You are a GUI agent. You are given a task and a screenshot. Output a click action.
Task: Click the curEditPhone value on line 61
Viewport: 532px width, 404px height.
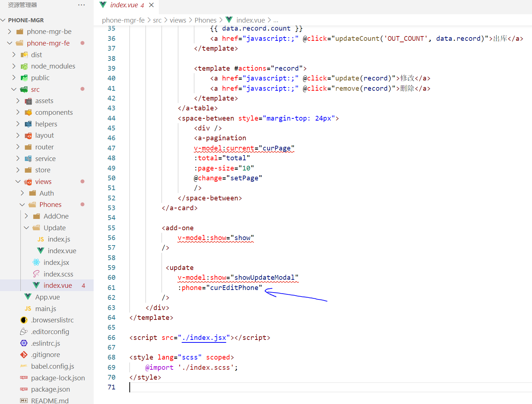pyautogui.click(x=234, y=288)
